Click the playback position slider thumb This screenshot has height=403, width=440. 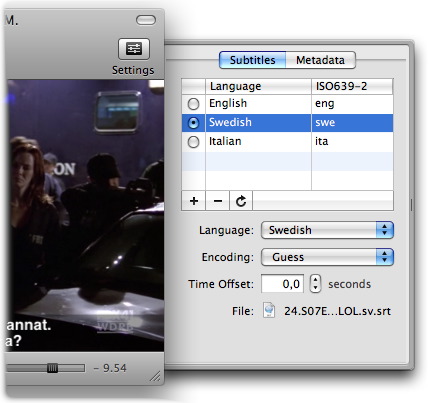pyautogui.click(x=52, y=368)
